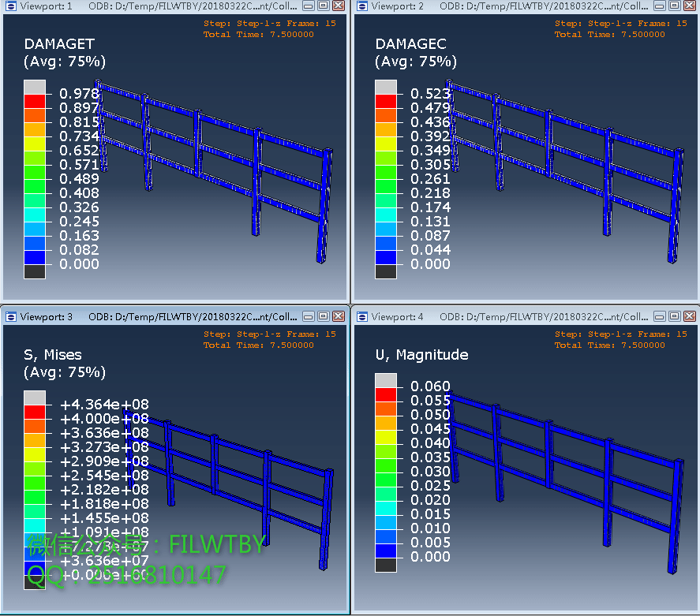The image size is (700, 616).
Task: Click the gray top swatch in DAMAGEC legend
Action: click(386, 87)
